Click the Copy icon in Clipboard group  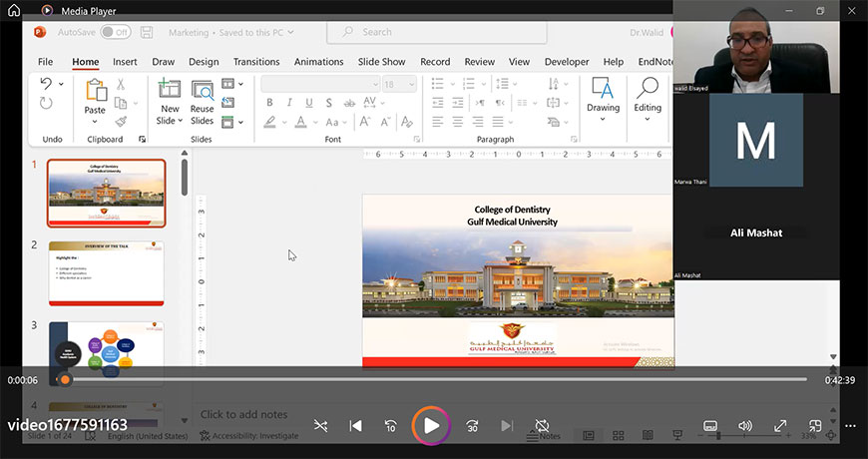click(x=120, y=103)
